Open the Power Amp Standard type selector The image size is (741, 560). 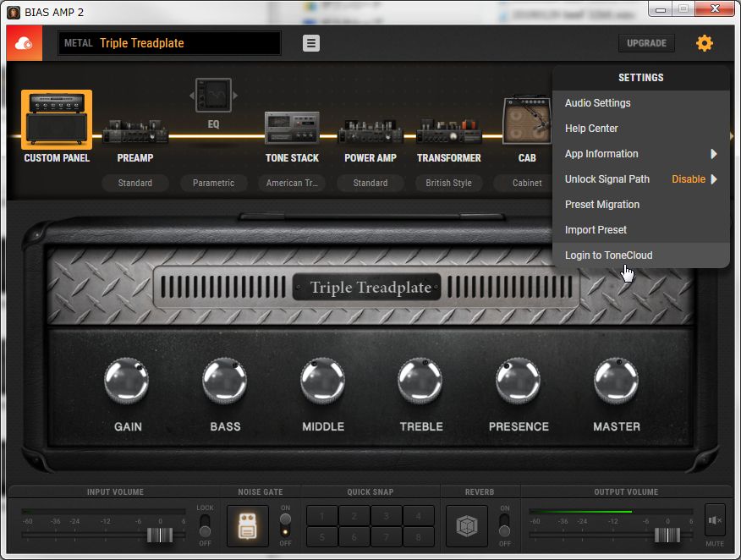pos(370,183)
